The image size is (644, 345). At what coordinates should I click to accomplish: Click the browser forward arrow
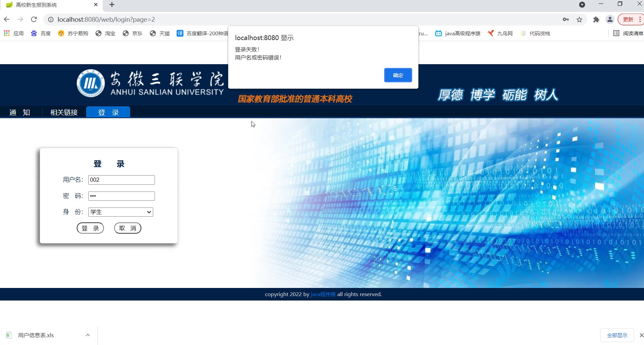coord(20,19)
